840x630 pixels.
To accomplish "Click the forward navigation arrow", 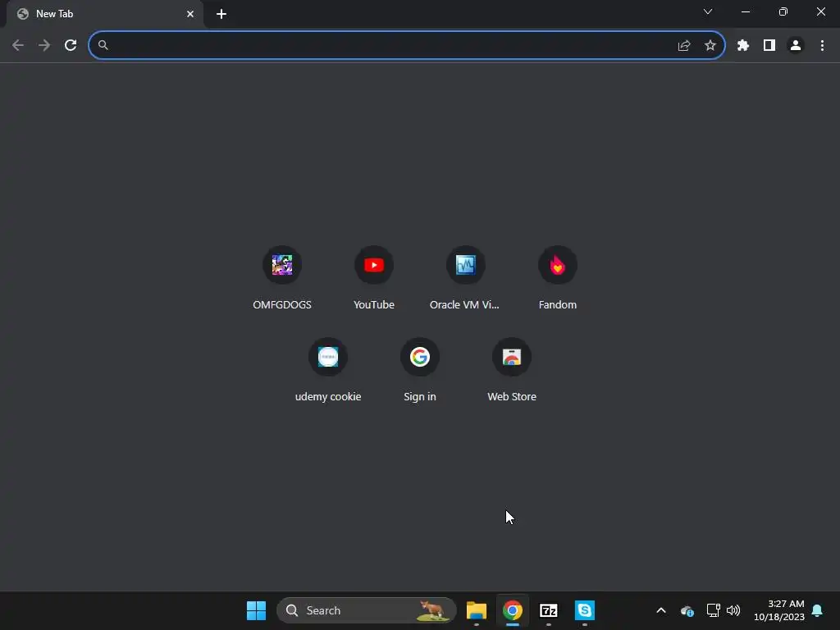I will click(44, 46).
